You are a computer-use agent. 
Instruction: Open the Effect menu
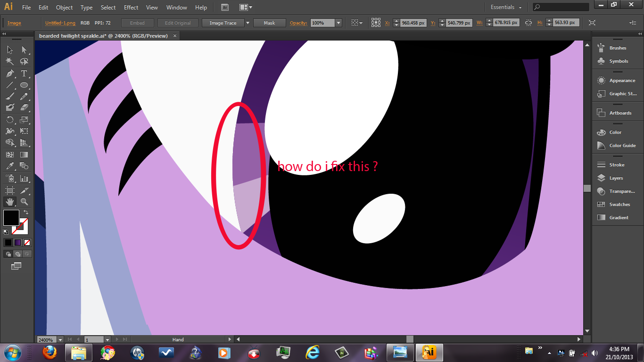131,8
